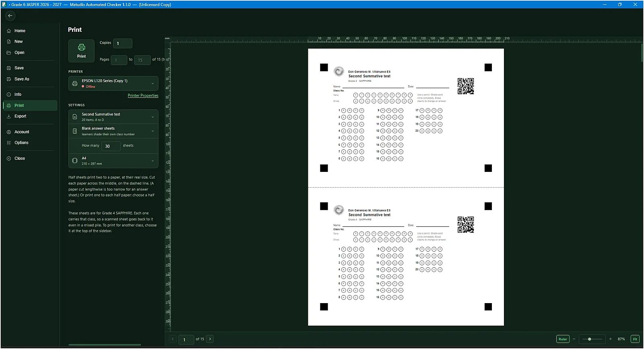Open the Printer Properties link
The width and height of the screenshot is (644, 349).
coord(143,96)
